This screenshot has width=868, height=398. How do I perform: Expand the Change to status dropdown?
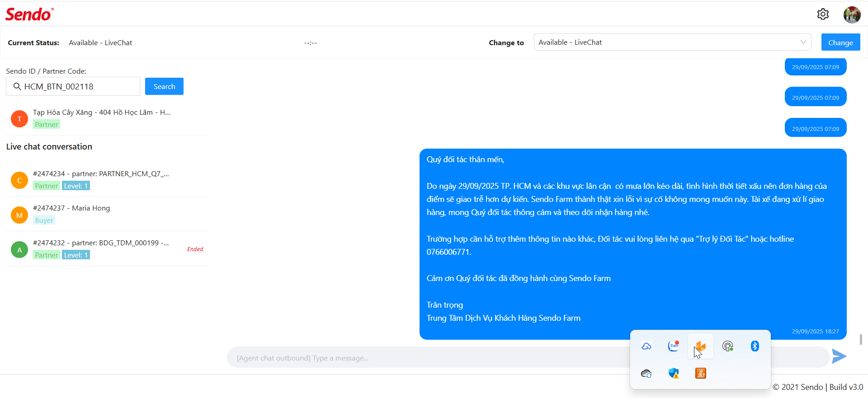coord(672,42)
